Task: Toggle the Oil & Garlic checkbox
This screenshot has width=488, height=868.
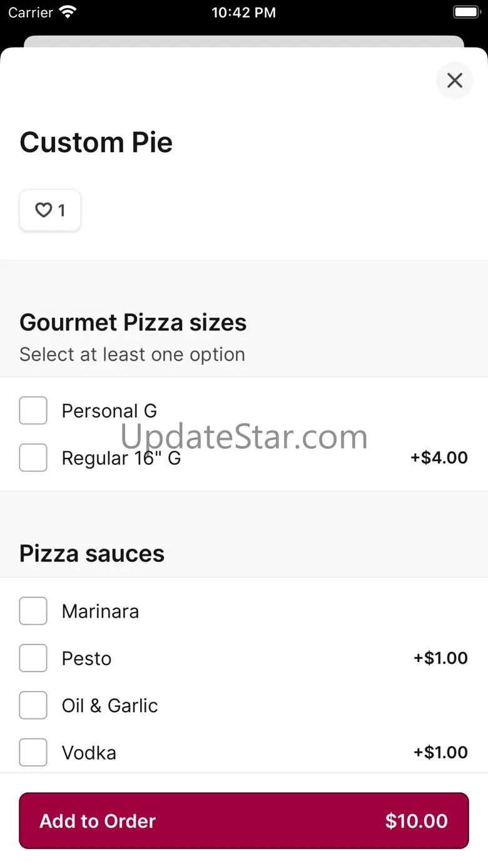Action: (33, 705)
